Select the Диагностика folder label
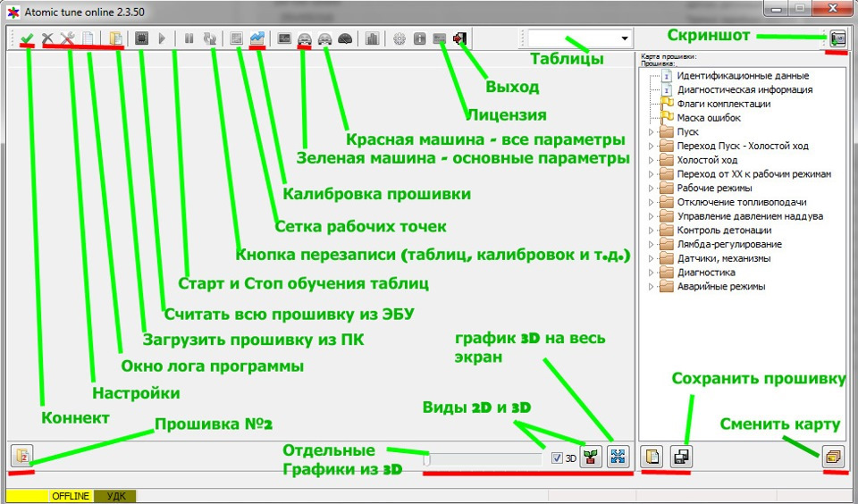The height and width of the screenshot is (504, 858). point(706,273)
